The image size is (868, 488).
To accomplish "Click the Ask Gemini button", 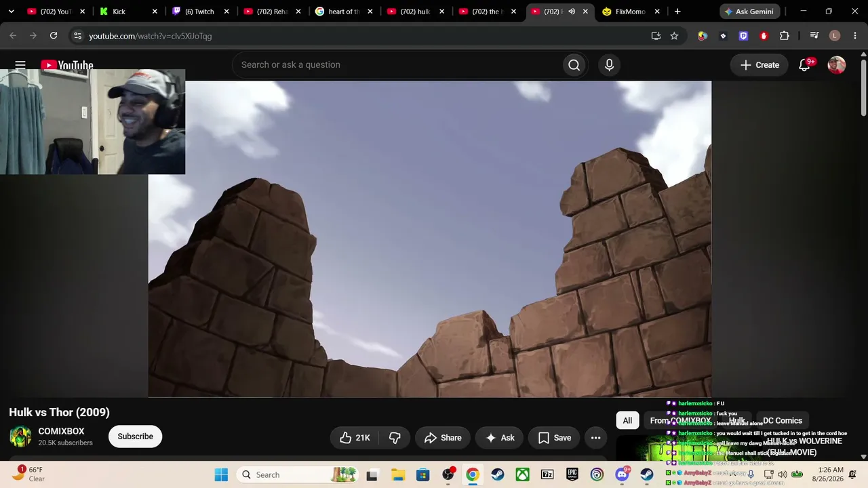I will 750,12.
